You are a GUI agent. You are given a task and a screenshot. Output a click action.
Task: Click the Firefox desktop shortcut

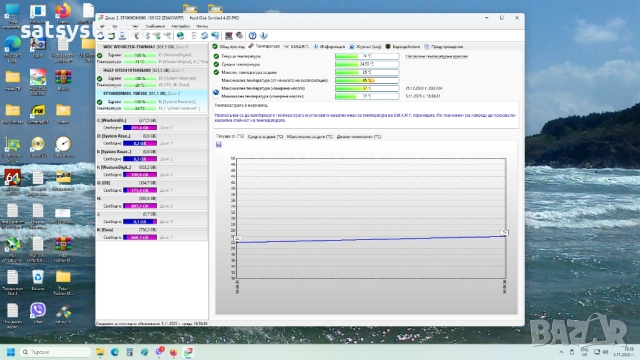(63, 13)
